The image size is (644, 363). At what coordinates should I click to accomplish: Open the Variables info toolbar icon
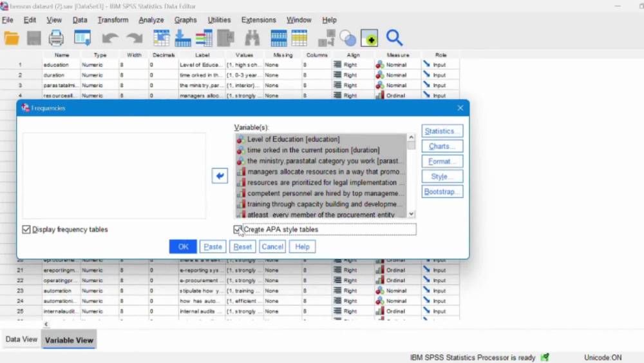204,38
